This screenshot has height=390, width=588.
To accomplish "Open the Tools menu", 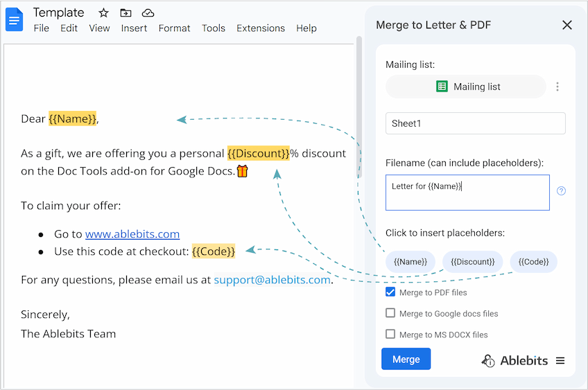I will point(214,28).
